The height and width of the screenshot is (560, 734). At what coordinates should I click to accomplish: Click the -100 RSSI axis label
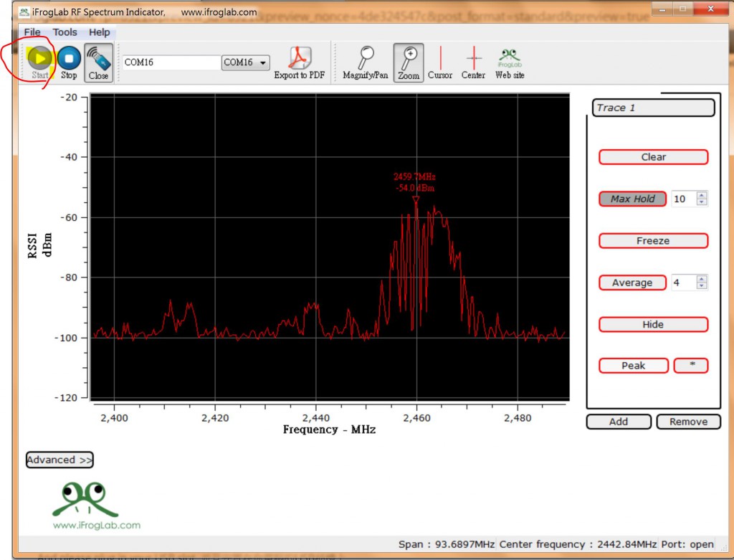click(x=65, y=338)
